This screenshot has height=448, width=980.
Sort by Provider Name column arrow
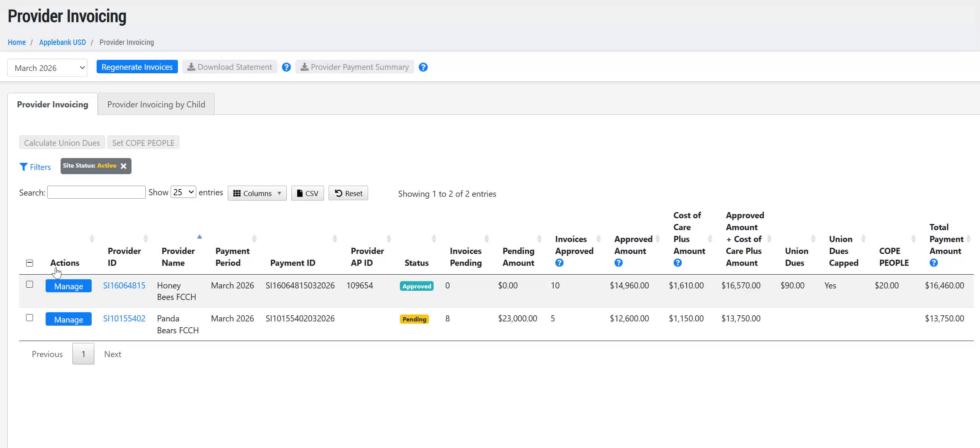click(199, 237)
